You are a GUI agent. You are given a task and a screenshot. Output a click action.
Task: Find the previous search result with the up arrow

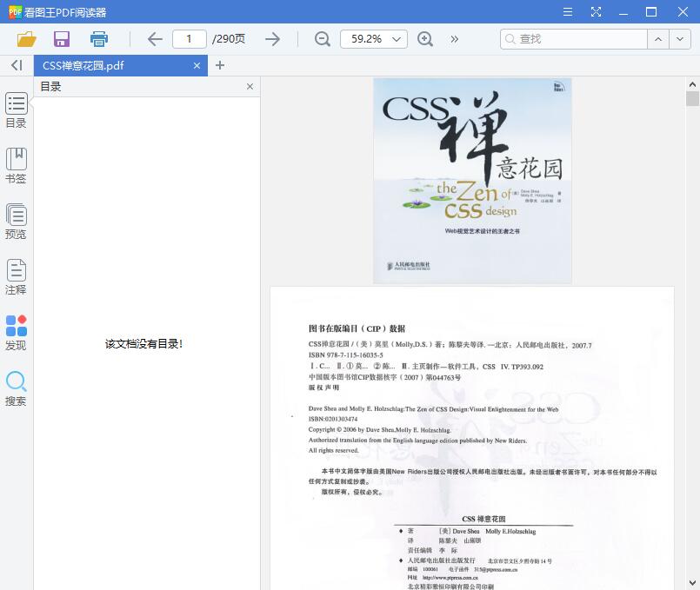click(658, 39)
